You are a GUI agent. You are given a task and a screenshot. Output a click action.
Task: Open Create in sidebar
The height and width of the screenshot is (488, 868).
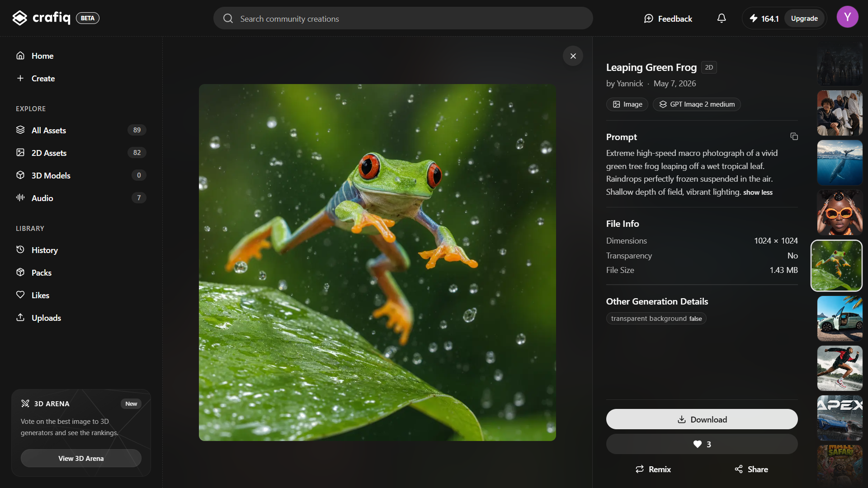[81, 78]
